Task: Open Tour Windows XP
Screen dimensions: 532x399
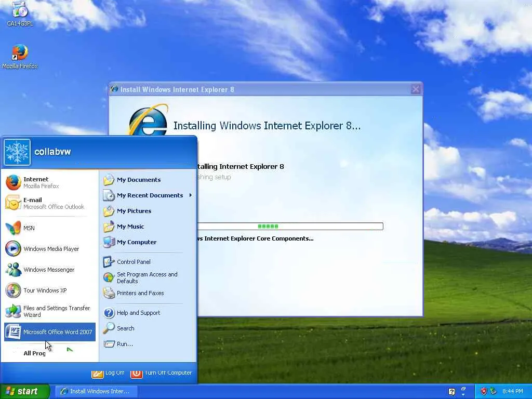Action: click(x=49, y=290)
